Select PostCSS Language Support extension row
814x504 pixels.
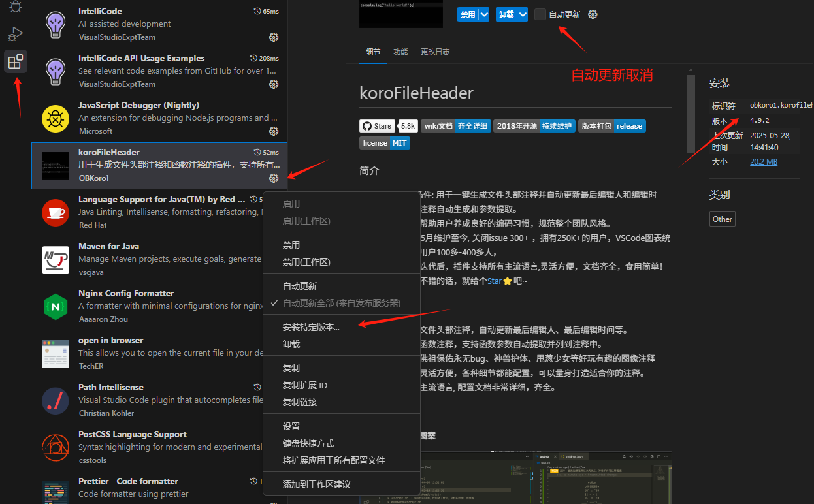(x=159, y=448)
